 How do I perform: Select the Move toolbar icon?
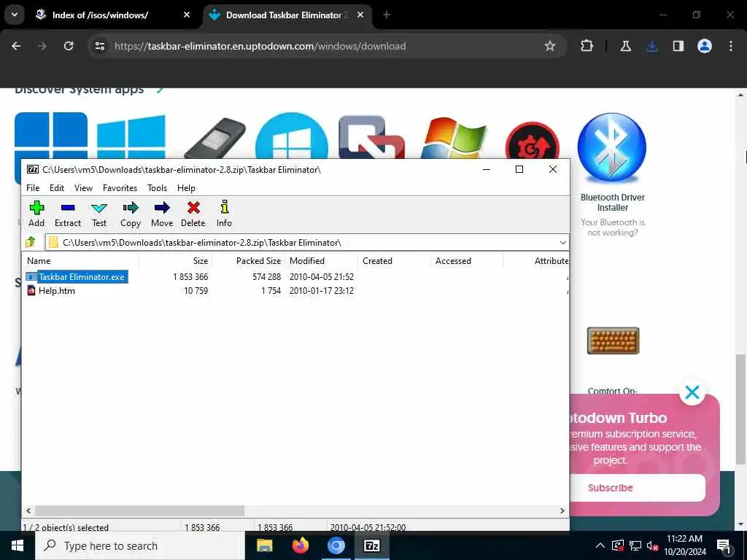click(x=162, y=214)
